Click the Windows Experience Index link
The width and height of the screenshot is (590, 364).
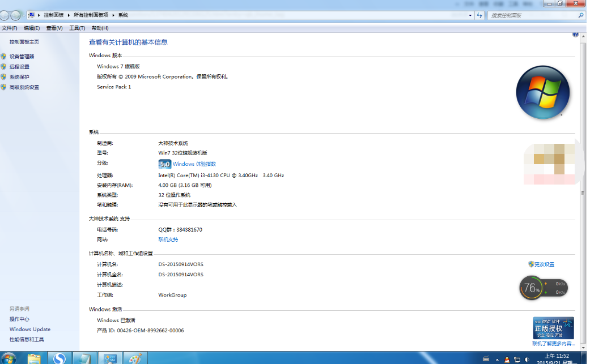pyautogui.click(x=194, y=164)
